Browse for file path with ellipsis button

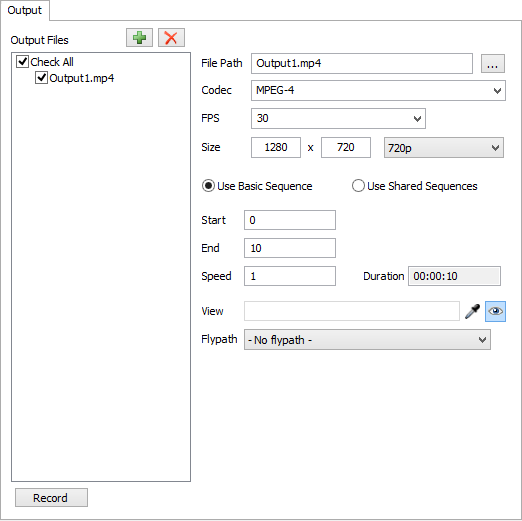pos(493,63)
